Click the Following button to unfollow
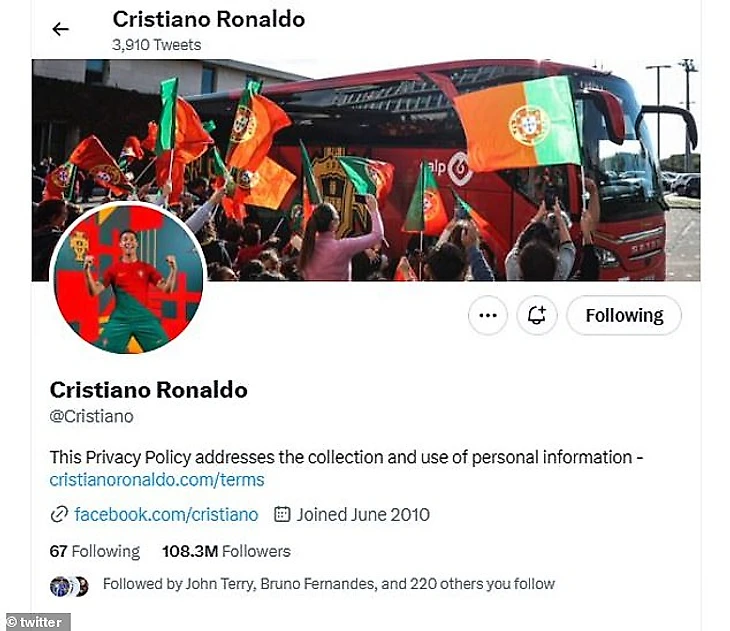This screenshot has width=730, height=631. point(624,315)
